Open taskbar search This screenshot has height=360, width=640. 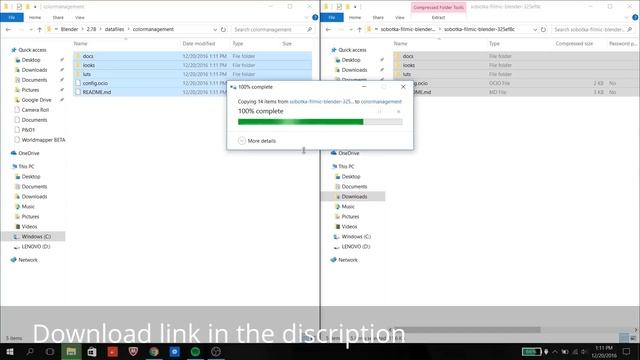30,351
